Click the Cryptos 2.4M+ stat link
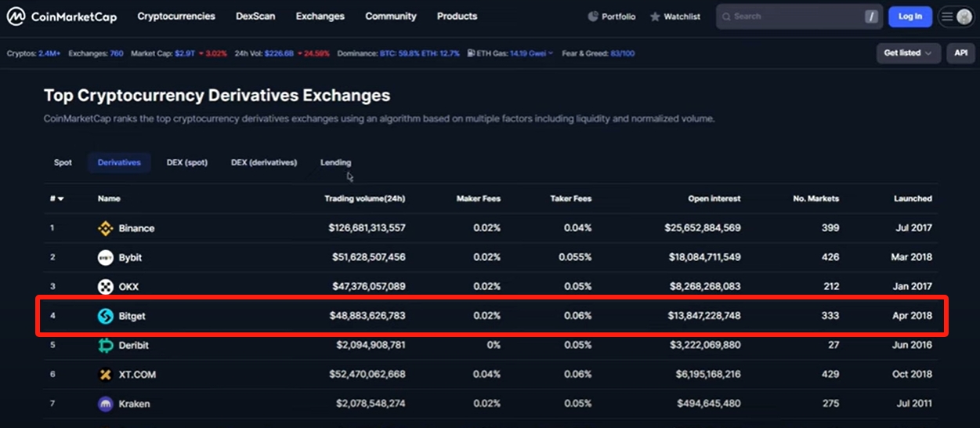Screen dimensions: 980x428 pyautogui.click(x=34, y=53)
